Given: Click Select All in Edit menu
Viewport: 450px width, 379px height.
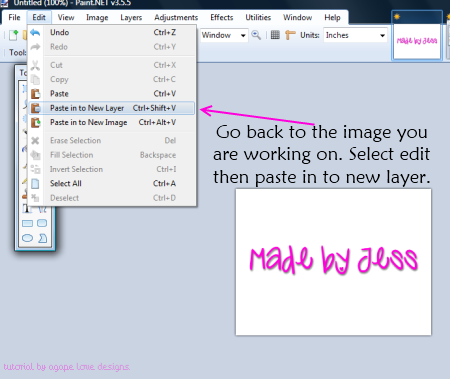Looking at the screenshot, I should click(112, 183).
